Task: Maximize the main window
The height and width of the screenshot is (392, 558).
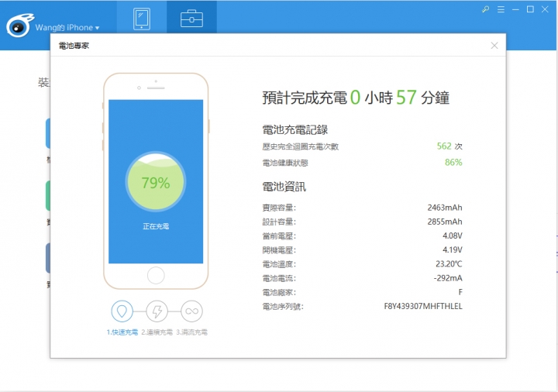Action: (530, 9)
